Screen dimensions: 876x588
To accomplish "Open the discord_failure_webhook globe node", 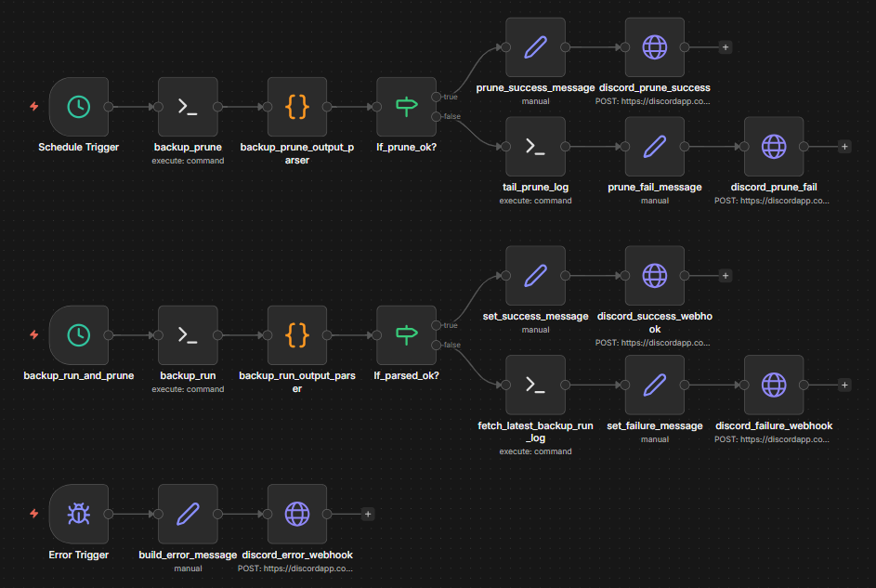I will coord(773,385).
